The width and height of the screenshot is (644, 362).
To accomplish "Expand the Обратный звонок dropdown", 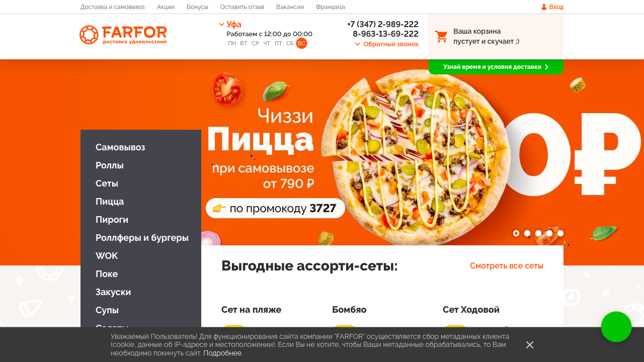I will 386,44.
